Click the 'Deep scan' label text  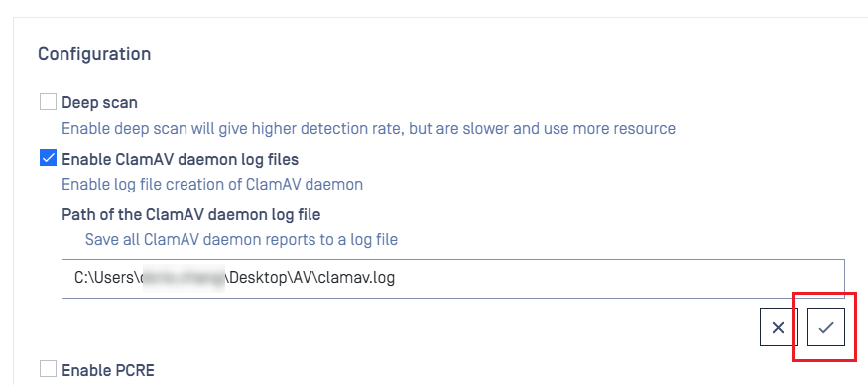tap(99, 103)
